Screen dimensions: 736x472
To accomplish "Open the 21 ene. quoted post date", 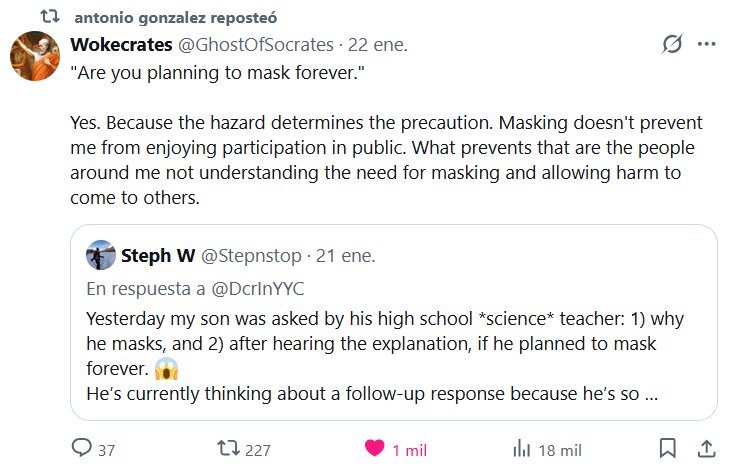I will [x=345, y=255].
